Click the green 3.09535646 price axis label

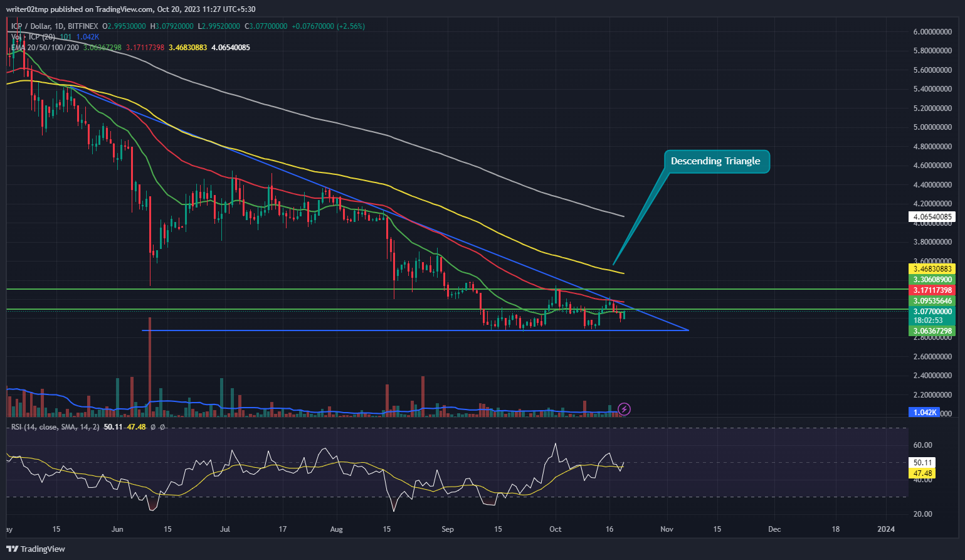[932, 301]
